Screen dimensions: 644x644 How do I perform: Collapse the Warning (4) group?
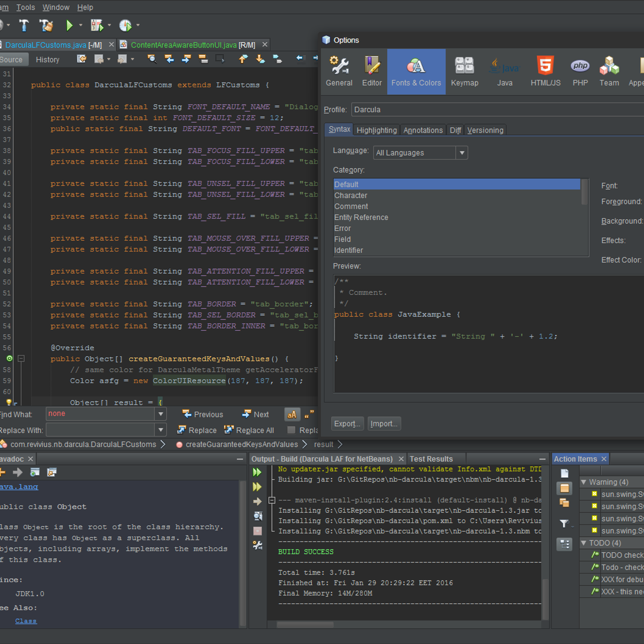click(584, 482)
